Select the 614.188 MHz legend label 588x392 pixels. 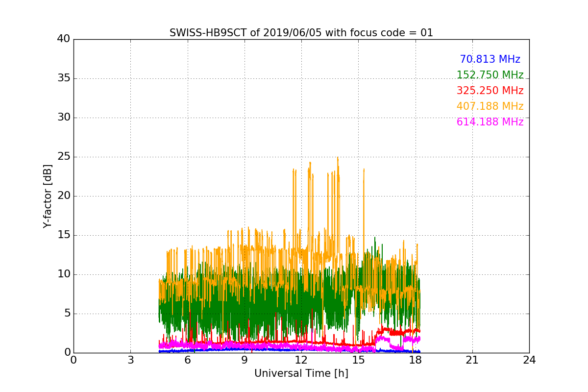pyautogui.click(x=490, y=122)
